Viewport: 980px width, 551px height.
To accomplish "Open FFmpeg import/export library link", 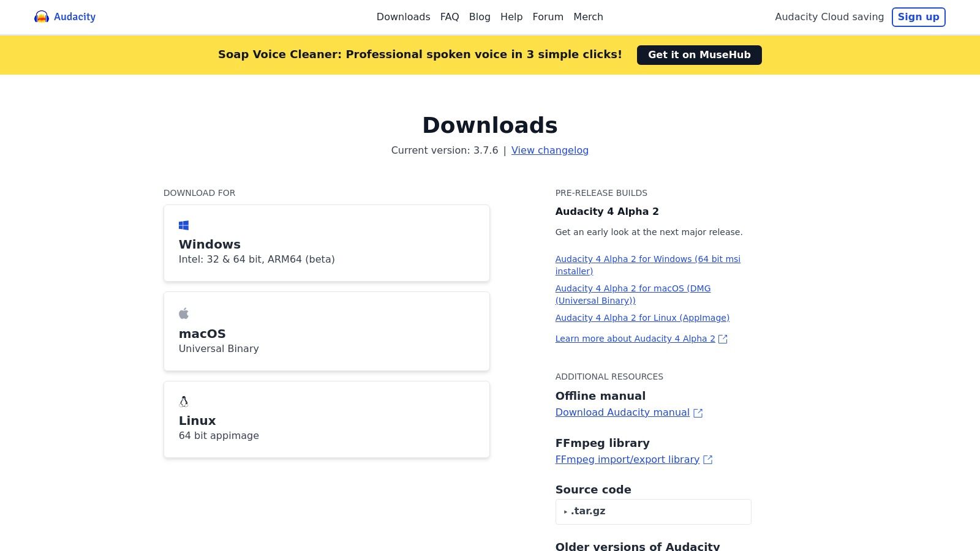I will pos(627,460).
